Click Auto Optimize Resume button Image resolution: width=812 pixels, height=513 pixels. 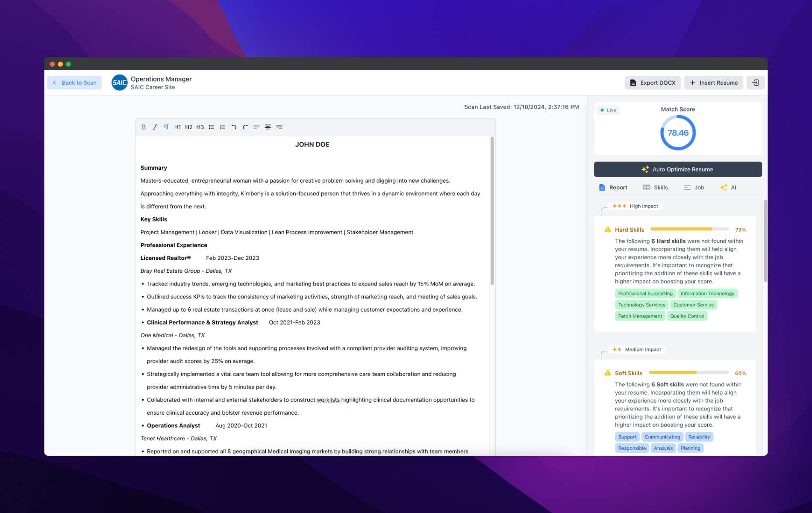coord(677,169)
